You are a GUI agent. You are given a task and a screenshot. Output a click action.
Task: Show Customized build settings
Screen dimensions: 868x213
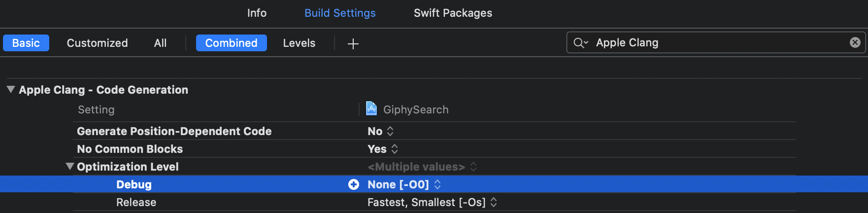click(97, 43)
